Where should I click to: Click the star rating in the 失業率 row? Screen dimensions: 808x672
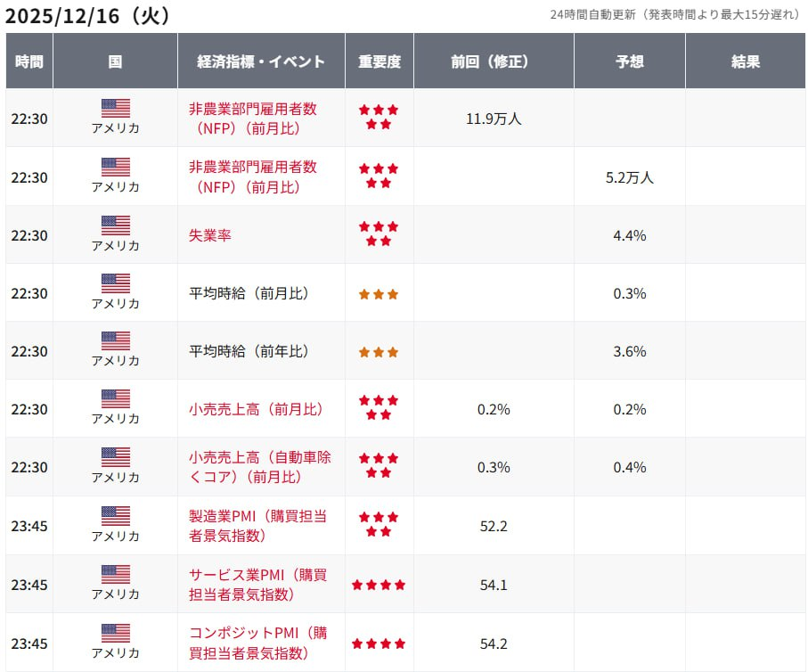[379, 234]
